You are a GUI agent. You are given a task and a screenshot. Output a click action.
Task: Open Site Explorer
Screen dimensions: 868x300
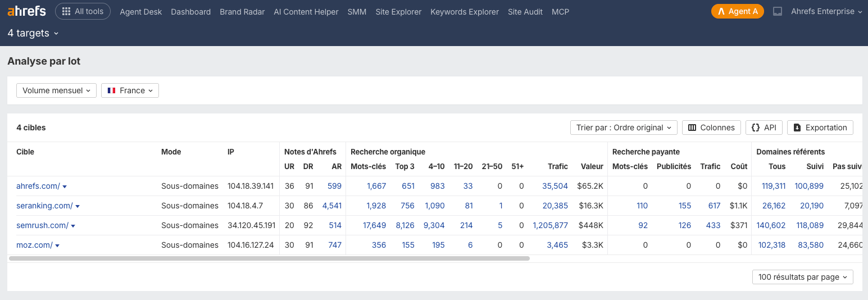[x=398, y=12]
